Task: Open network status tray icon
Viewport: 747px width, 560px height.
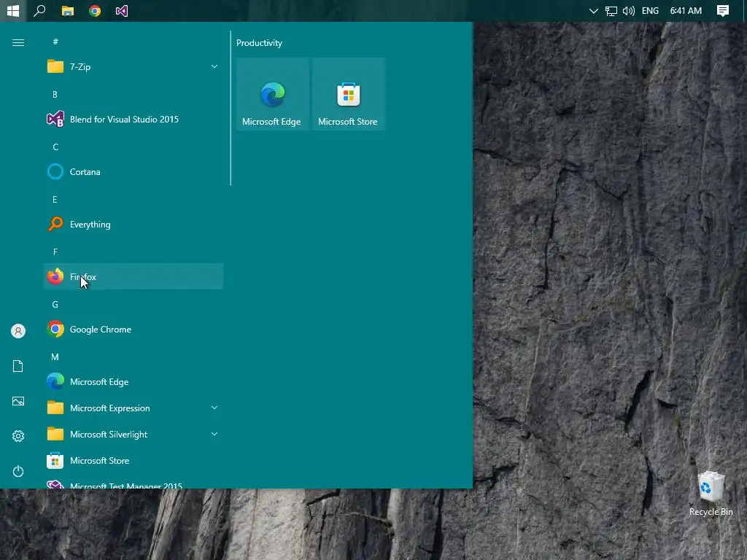Action: 611,10
